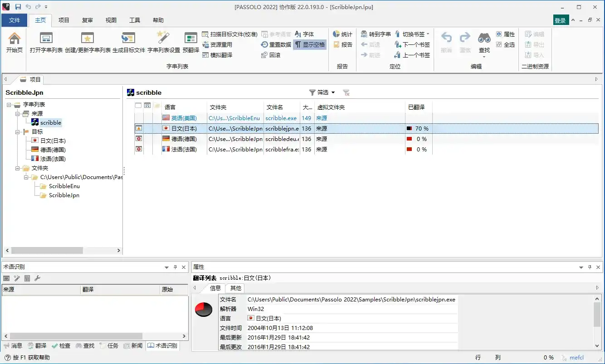Jump to 上一个书签 previous bookmark

click(x=412, y=55)
